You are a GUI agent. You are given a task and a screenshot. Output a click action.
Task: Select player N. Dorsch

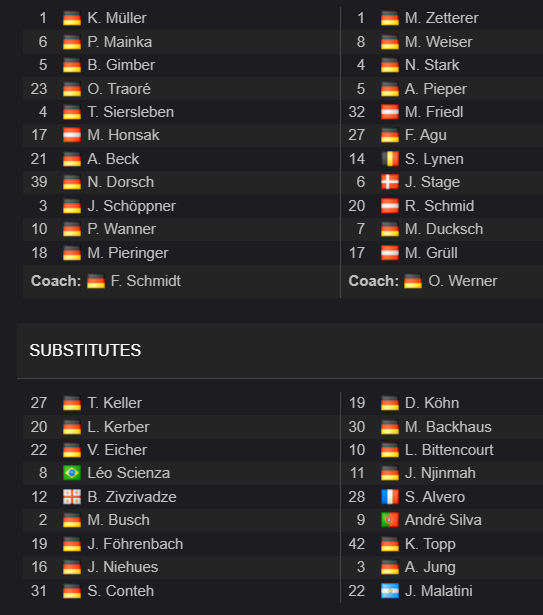(x=120, y=182)
